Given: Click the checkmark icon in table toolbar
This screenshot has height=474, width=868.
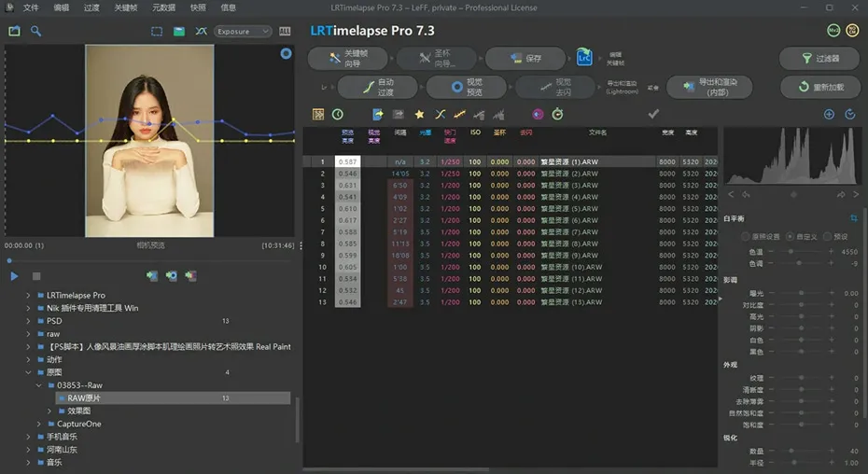Looking at the screenshot, I should coord(653,114).
